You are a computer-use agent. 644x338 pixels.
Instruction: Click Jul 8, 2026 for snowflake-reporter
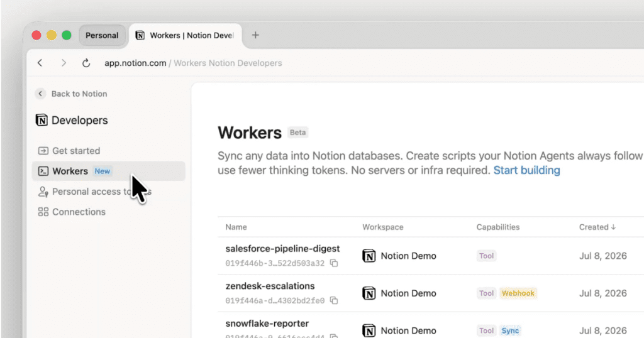[603, 330]
